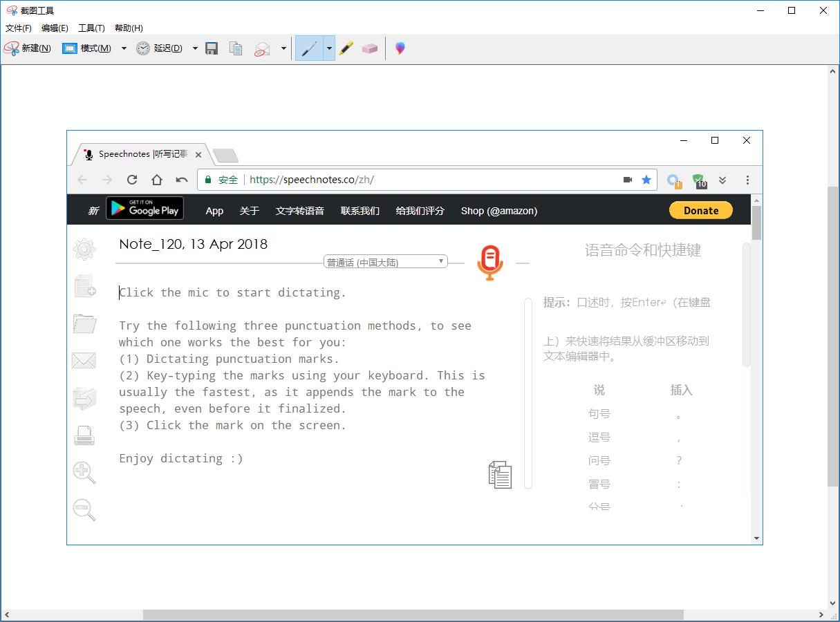Create a new note from the sidebar icon

point(84,285)
